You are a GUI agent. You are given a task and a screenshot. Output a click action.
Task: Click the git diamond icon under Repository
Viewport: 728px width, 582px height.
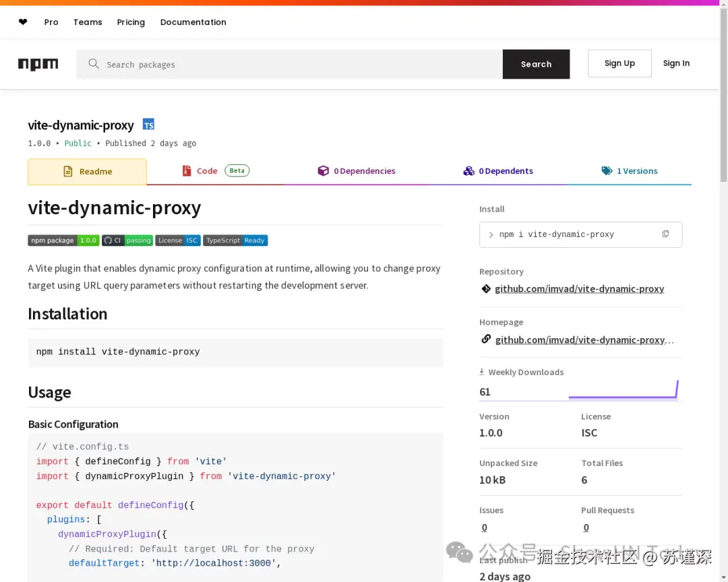pyautogui.click(x=486, y=289)
